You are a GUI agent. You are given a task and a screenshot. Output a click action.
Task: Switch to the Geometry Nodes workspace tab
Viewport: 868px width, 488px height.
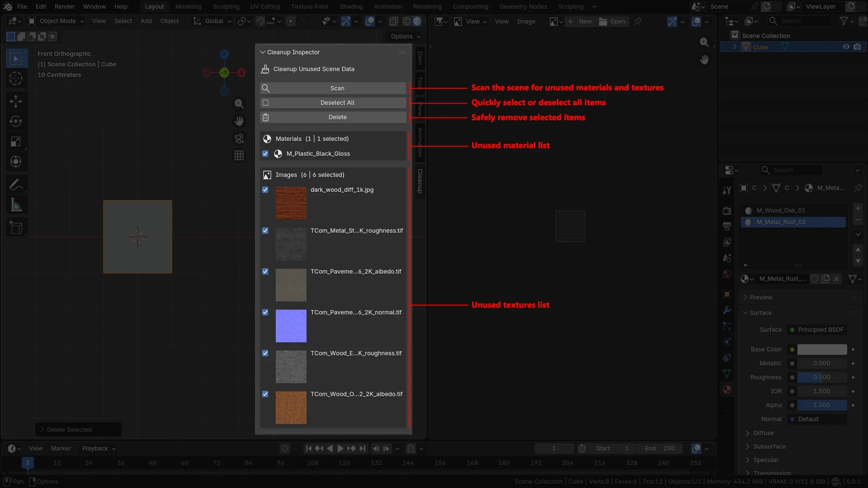tap(523, 7)
